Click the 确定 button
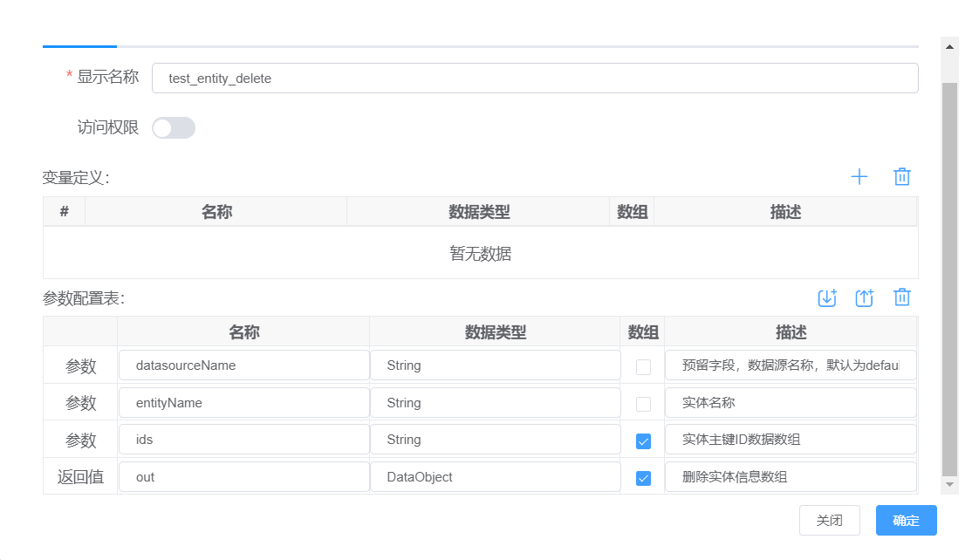The width and height of the screenshot is (979, 560). (906, 521)
